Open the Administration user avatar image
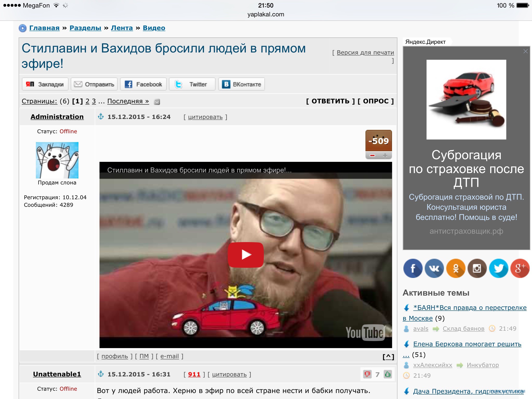This screenshot has height=399, width=532. coord(57,160)
